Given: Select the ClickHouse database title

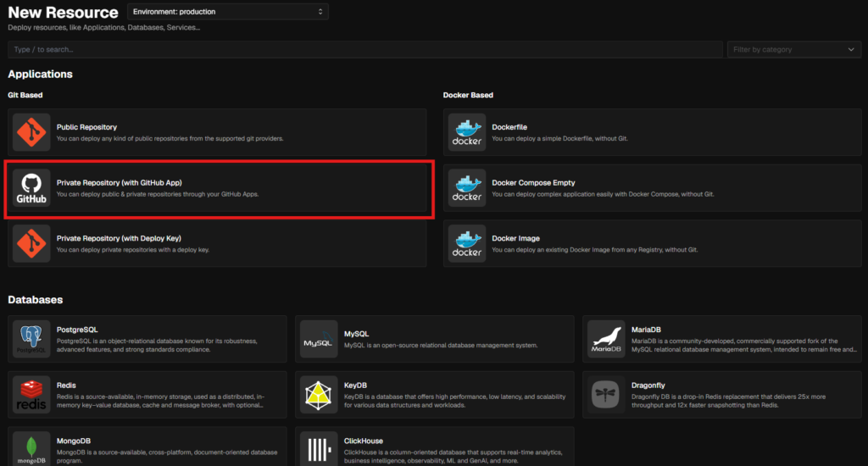Looking at the screenshot, I should coord(363,441).
